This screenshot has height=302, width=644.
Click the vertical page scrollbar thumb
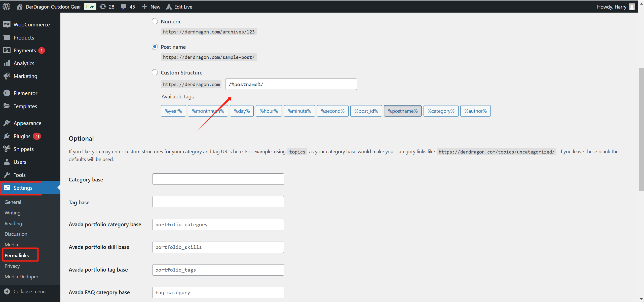pos(641,130)
